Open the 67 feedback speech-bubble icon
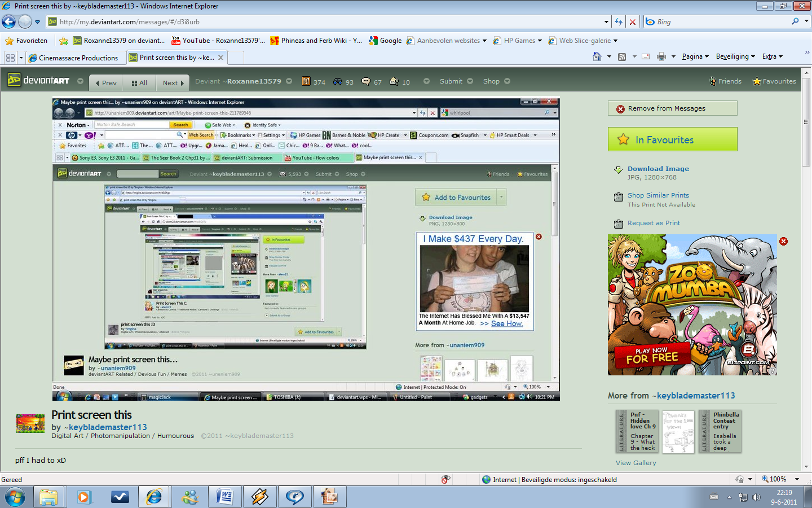The height and width of the screenshot is (508, 812). point(366,81)
